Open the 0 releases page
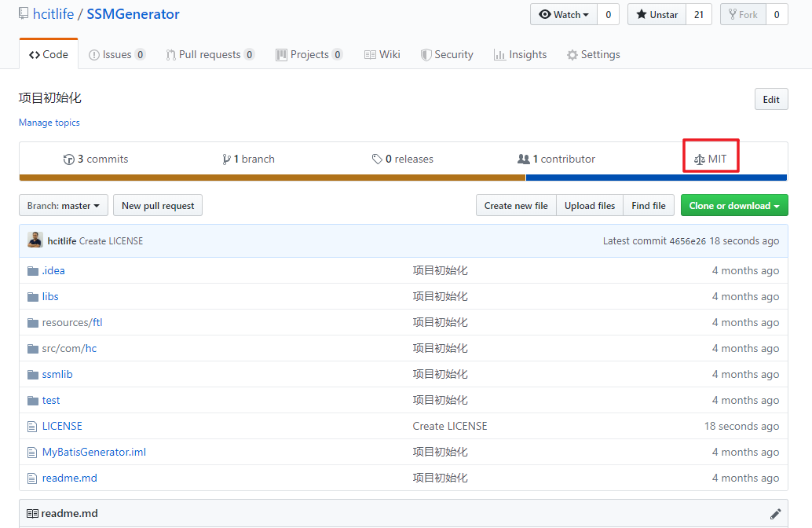 click(x=402, y=159)
